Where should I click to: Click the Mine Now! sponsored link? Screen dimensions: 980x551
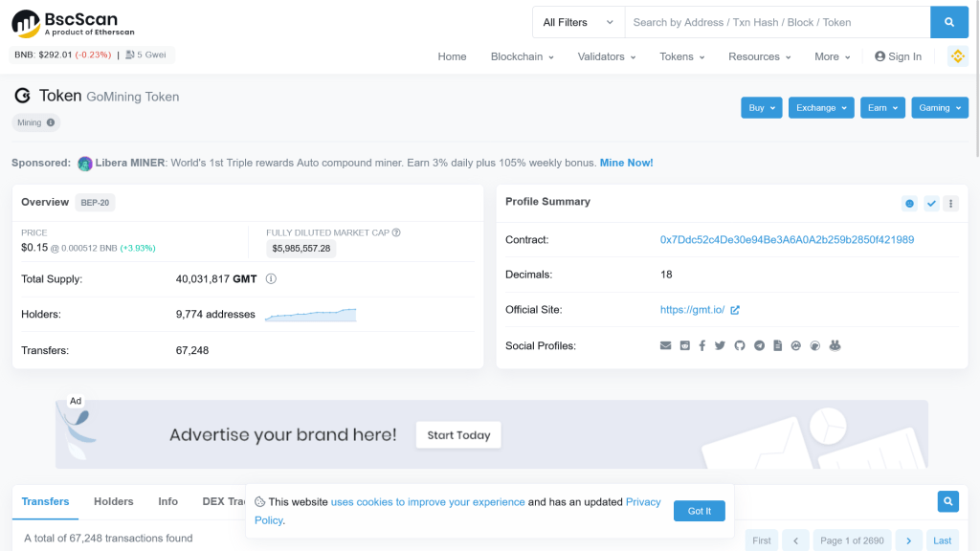(626, 163)
